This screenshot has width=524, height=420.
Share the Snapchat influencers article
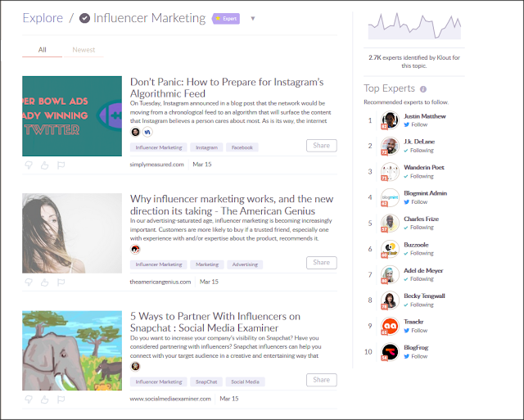click(322, 380)
